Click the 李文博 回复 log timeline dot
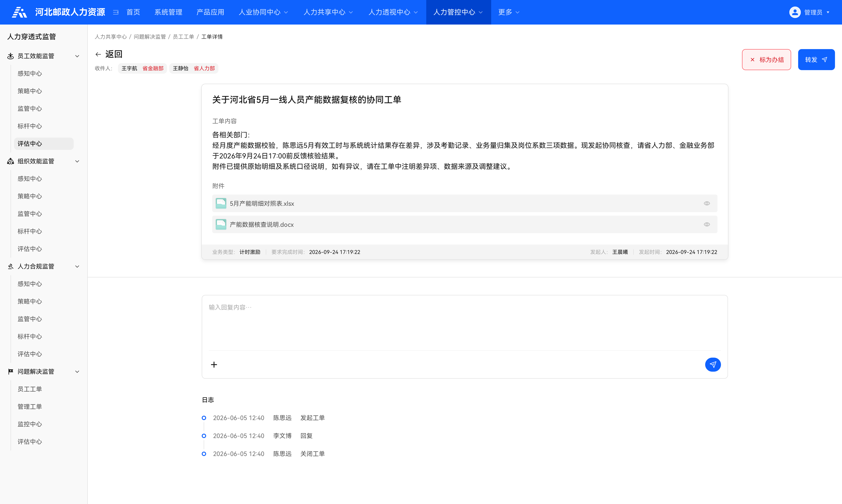 [204, 436]
